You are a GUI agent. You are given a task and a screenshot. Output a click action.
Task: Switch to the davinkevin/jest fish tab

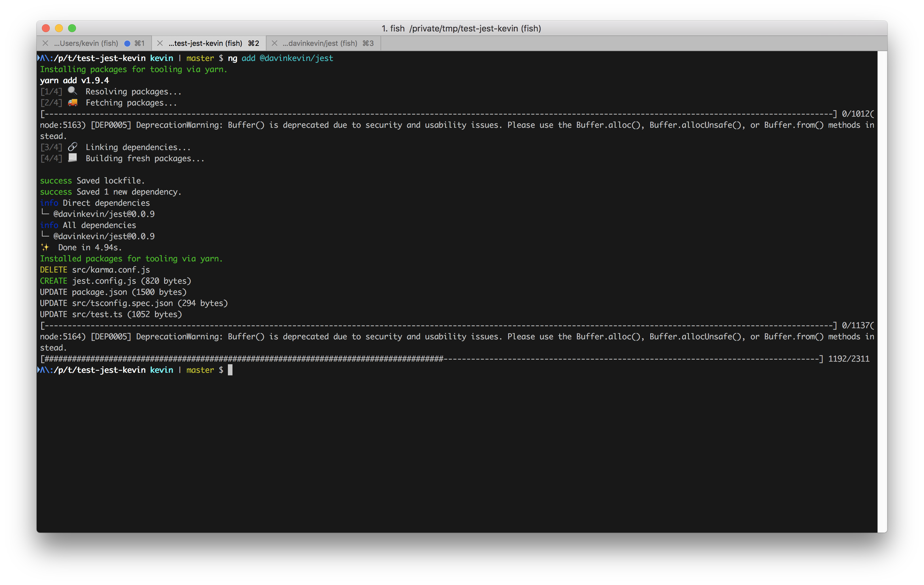coord(320,43)
